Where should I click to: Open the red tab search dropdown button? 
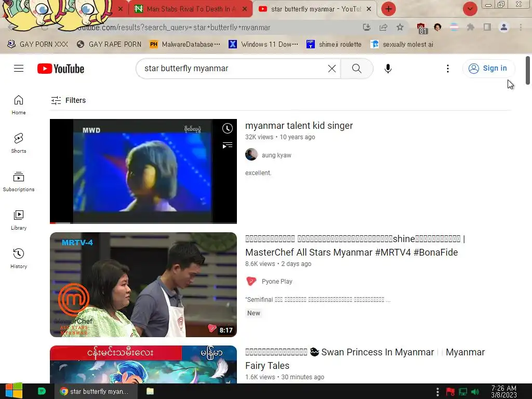pyautogui.click(x=470, y=9)
